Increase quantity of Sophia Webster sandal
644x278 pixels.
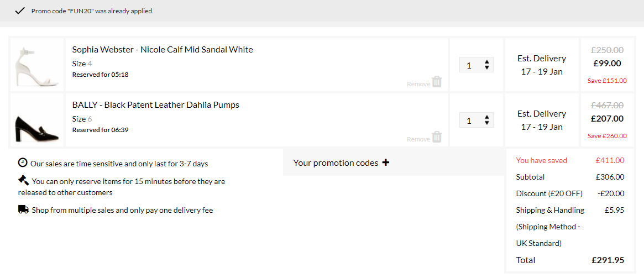[x=486, y=62]
